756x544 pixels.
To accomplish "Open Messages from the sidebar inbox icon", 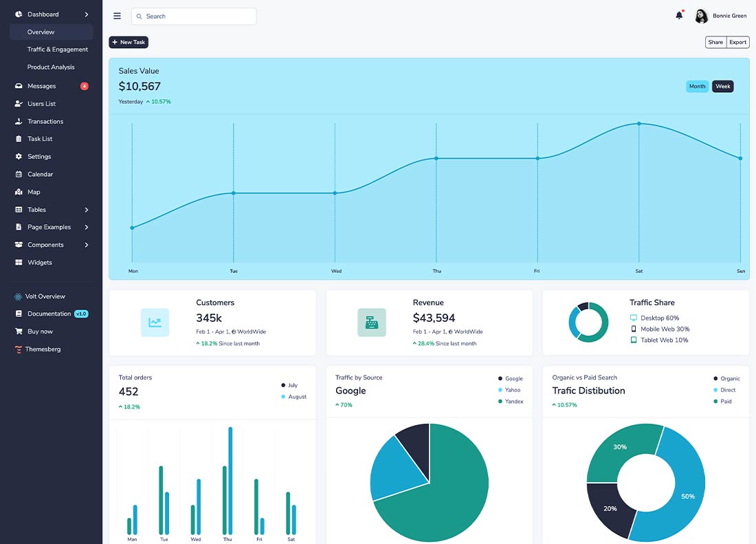I will click(x=19, y=86).
